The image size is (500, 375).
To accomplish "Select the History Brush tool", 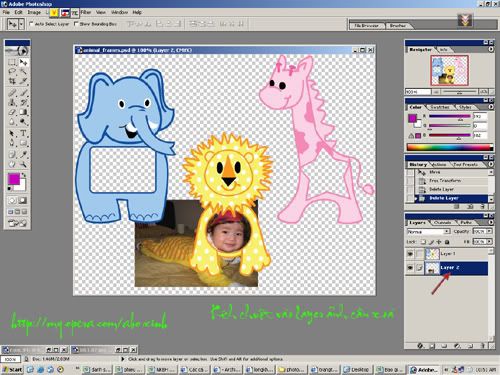I will tap(23, 102).
